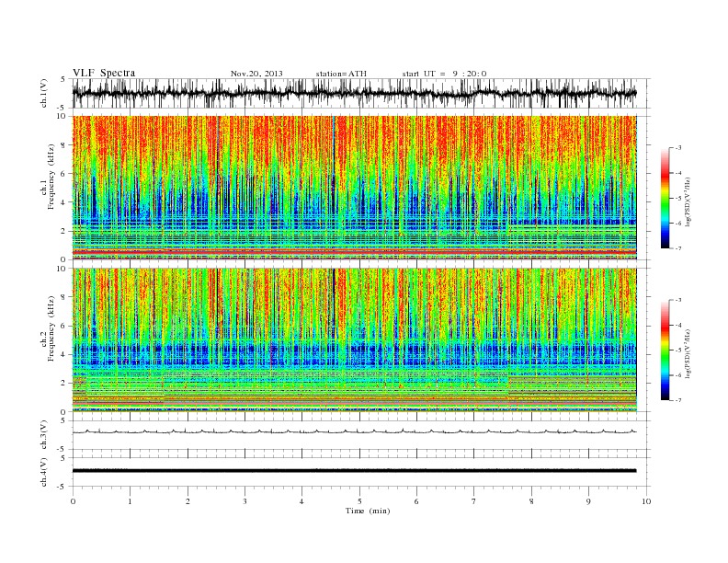
Task: Click the "6" kHz tick on ch.1 frequency axis
Action: pyautogui.click(x=63, y=173)
